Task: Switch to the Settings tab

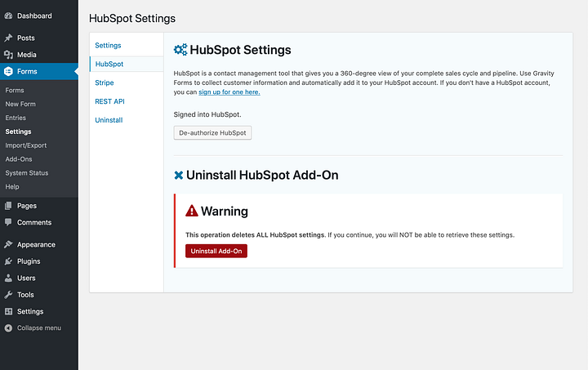Action: [108, 46]
